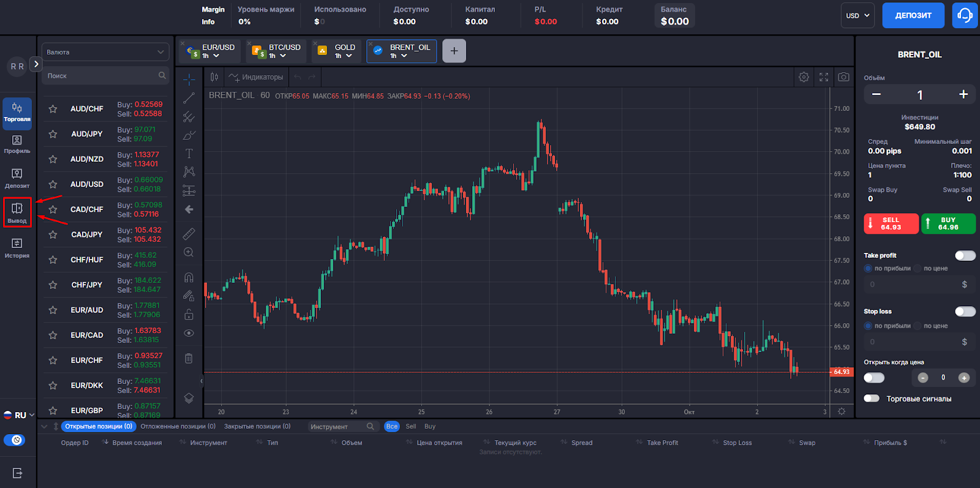Click the support headset icon
The height and width of the screenshot is (488, 980).
[965, 15]
